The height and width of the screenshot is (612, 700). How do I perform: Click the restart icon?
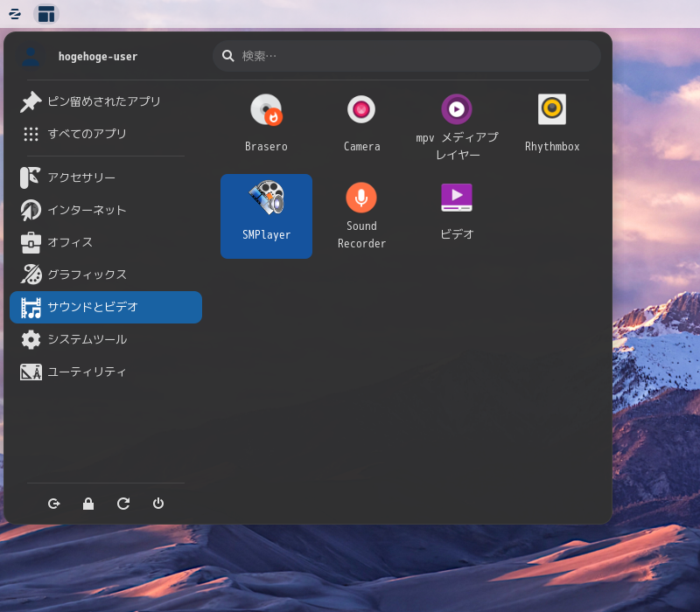pos(123,504)
